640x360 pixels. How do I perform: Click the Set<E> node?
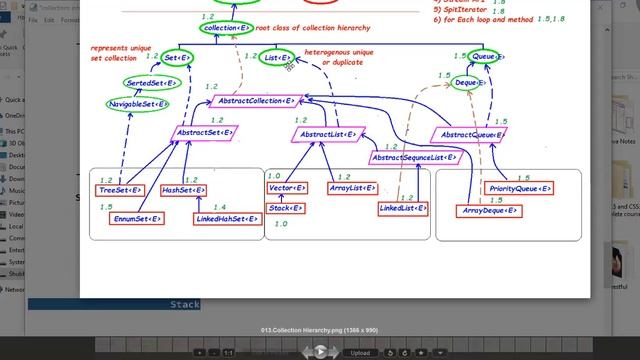pyautogui.click(x=177, y=58)
